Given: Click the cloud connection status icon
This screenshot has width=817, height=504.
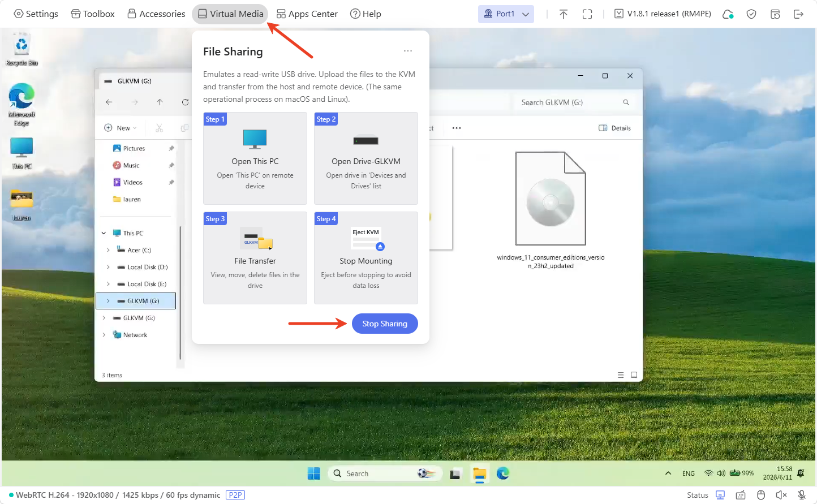Looking at the screenshot, I should (728, 14).
